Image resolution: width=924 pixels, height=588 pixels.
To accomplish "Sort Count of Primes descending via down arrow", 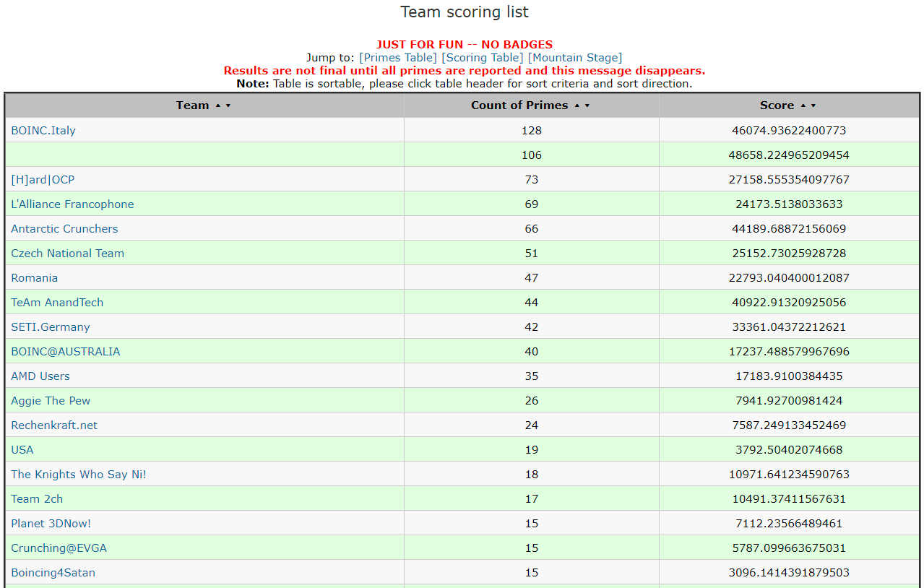I will [x=587, y=105].
